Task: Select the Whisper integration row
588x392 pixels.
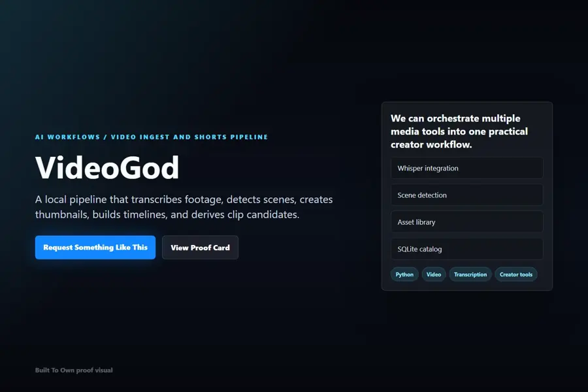Action: (467, 168)
